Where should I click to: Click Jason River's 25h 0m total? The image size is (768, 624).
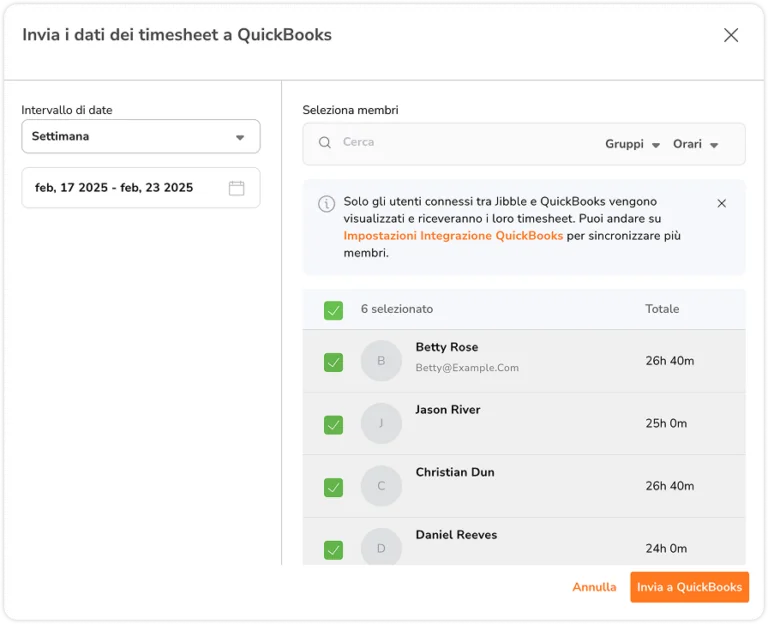666,423
